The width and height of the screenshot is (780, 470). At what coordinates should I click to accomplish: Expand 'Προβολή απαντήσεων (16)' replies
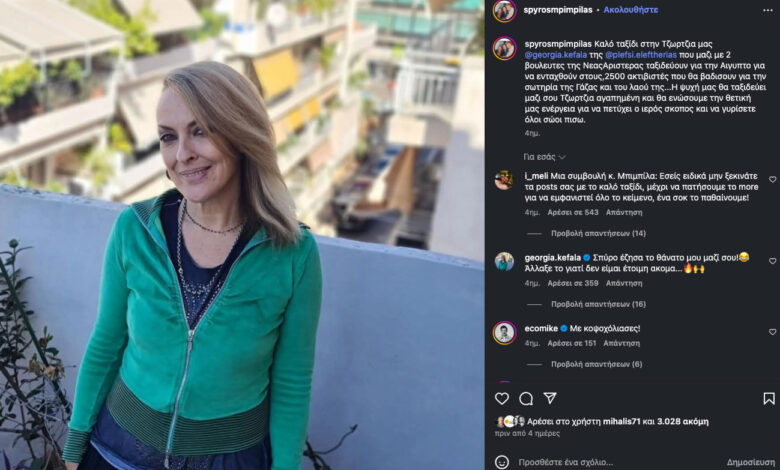[x=598, y=304]
